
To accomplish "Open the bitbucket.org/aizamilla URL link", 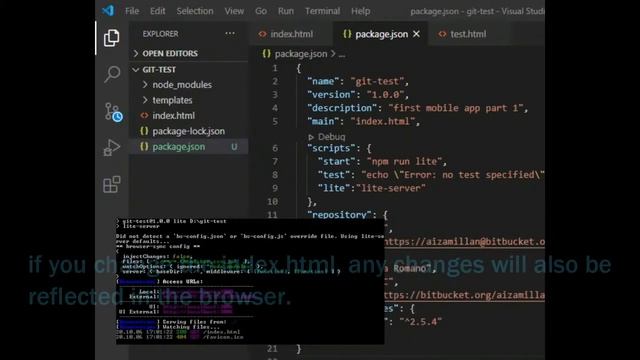I will (464, 295).
